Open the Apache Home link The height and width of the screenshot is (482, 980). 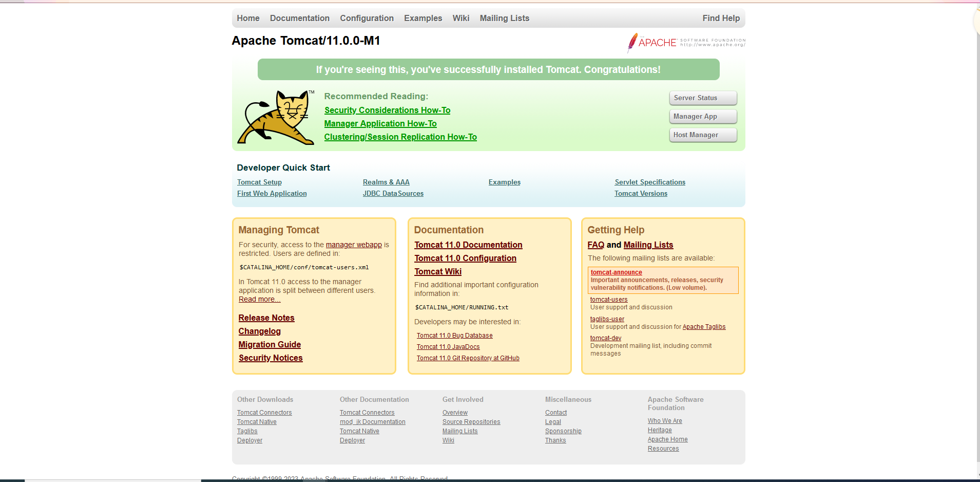(667, 439)
